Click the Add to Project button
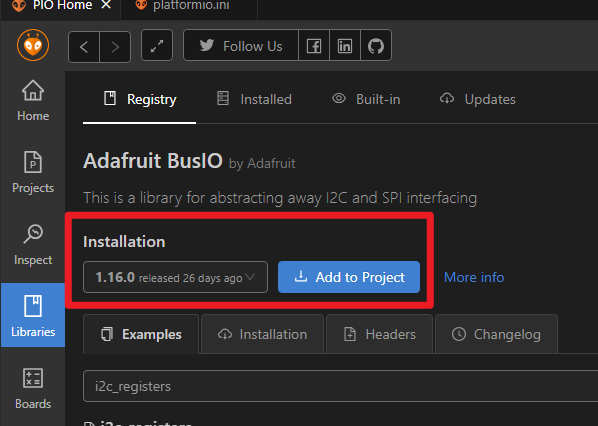 (349, 277)
